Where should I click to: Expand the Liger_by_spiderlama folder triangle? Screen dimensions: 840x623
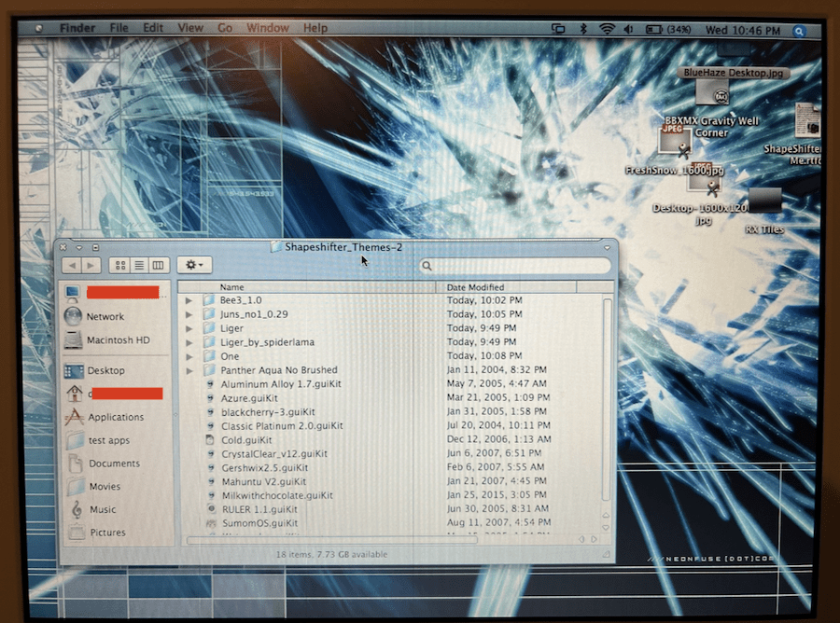pos(189,342)
